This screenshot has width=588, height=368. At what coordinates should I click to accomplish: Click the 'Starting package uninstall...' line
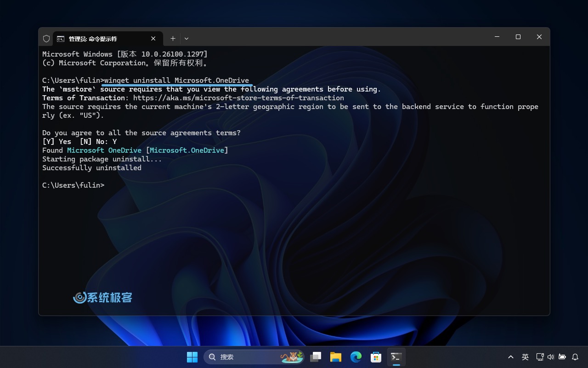click(102, 159)
